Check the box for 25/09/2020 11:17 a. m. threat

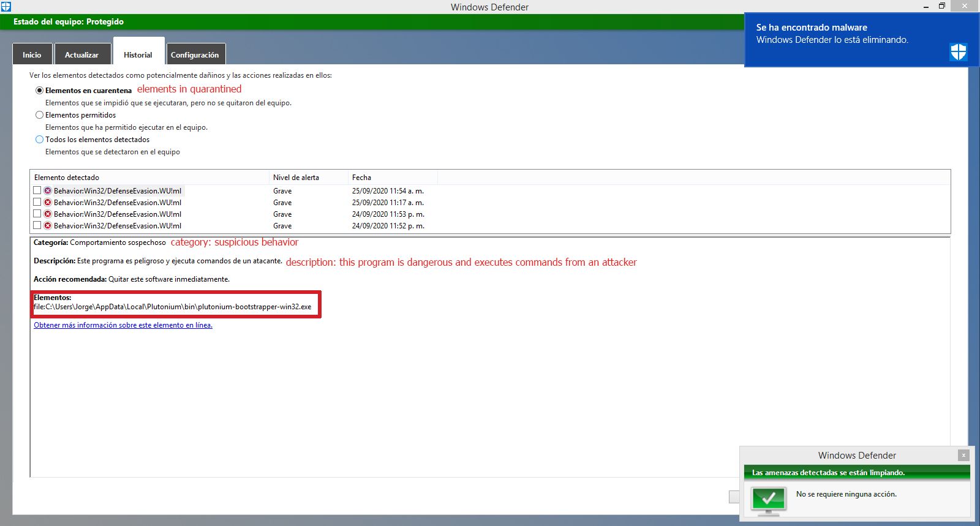(x=37, y=202)
